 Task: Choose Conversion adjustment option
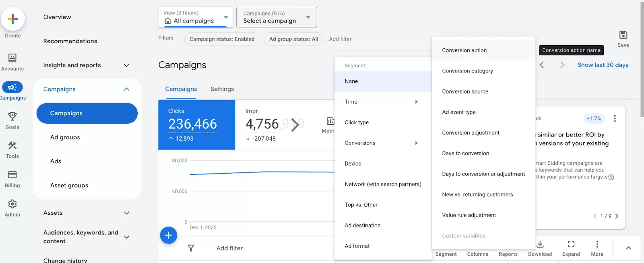pyautogui.click(x=483, y=133)
